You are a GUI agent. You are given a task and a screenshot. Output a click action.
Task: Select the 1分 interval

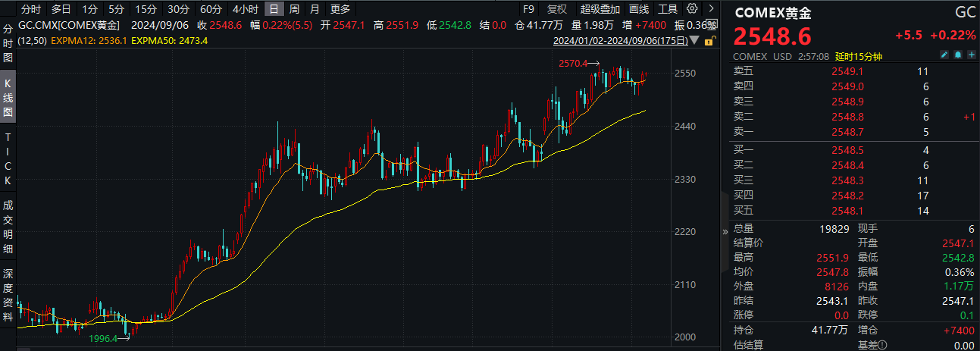coord(89,9)
